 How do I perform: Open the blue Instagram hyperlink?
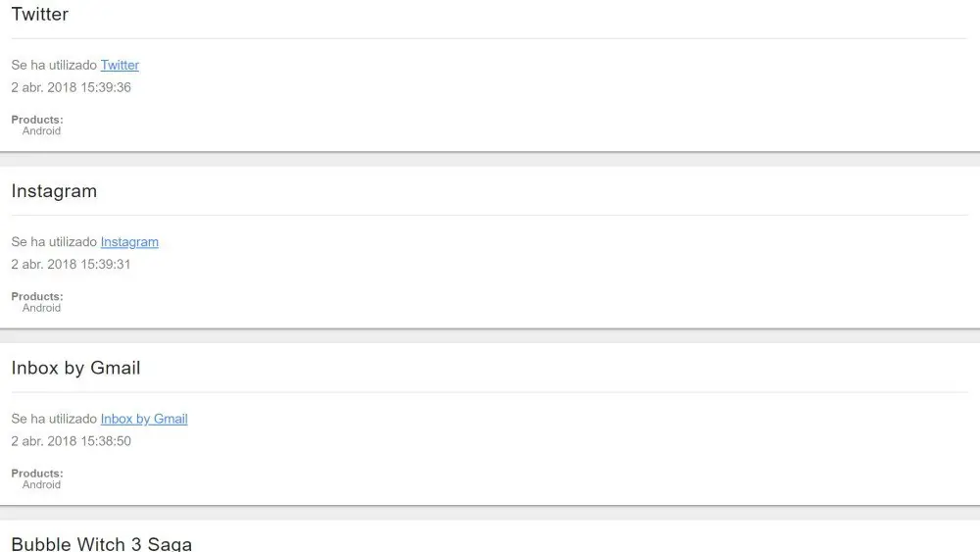(x=129, y=242)
